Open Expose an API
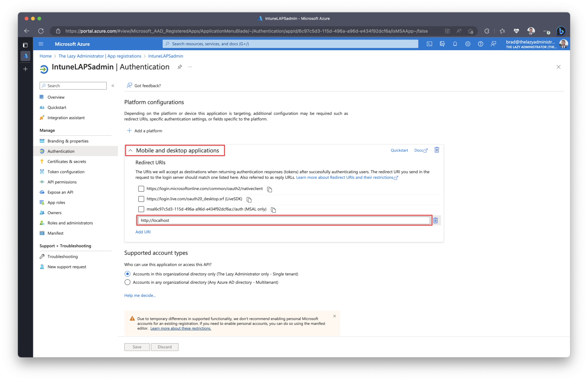588x381 pixels. click(60, 192)
